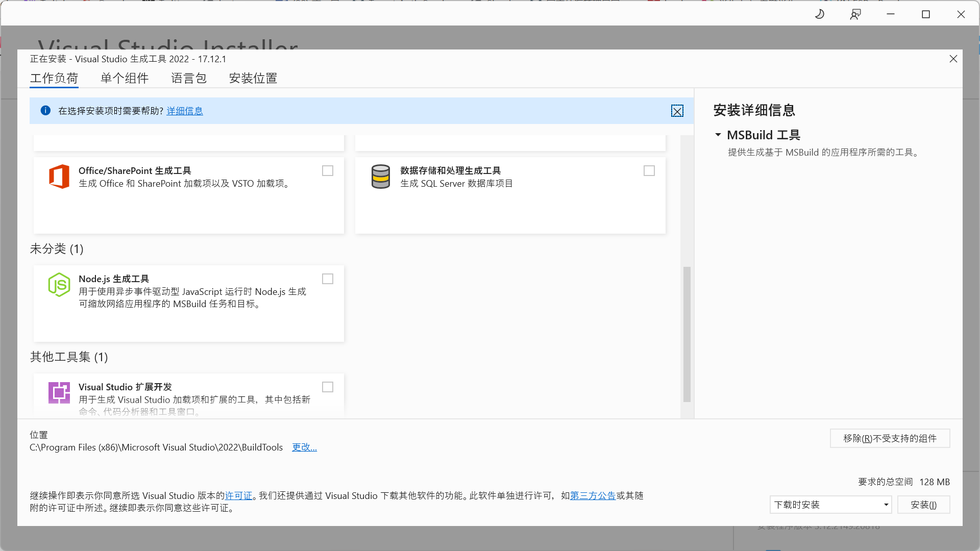Screen dimensions: 980x551
Task: Click the Visual Studio 扩展开发 icon
Action: [59, 393]
